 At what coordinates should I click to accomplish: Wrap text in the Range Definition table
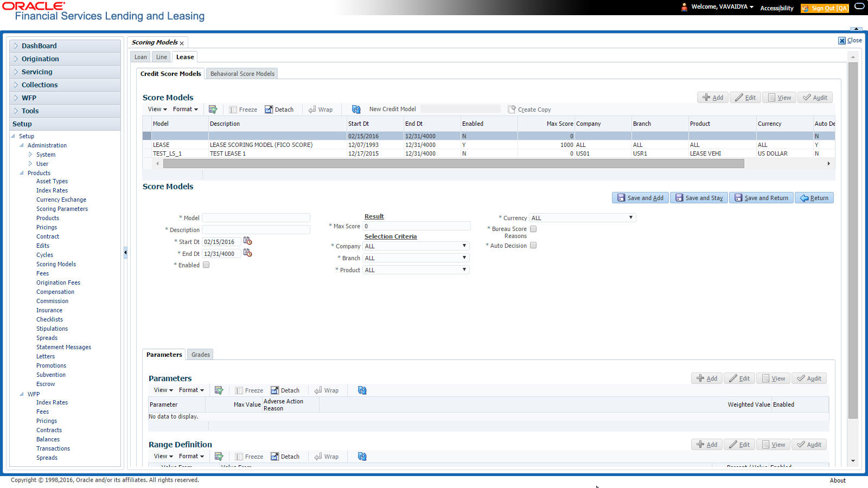point(327,457)
